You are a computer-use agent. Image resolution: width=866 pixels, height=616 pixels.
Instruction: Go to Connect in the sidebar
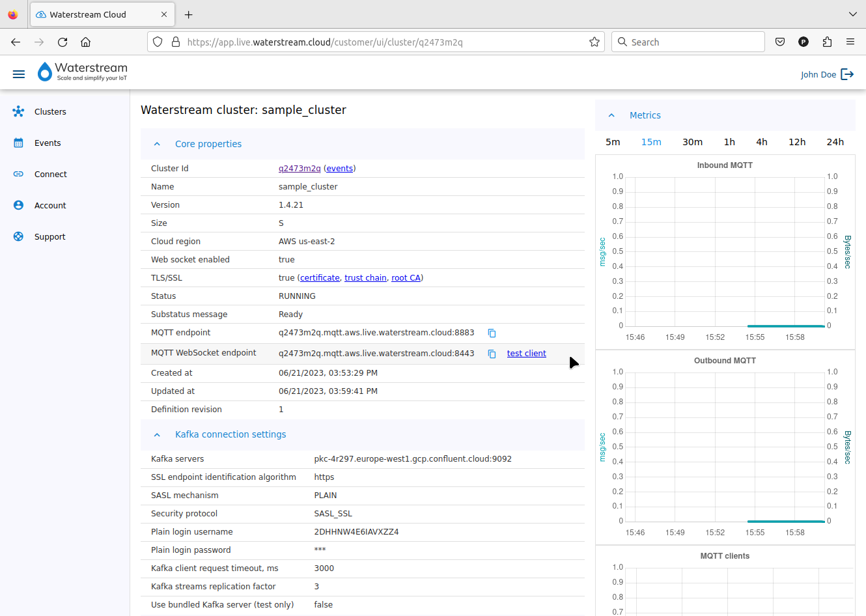51,174
